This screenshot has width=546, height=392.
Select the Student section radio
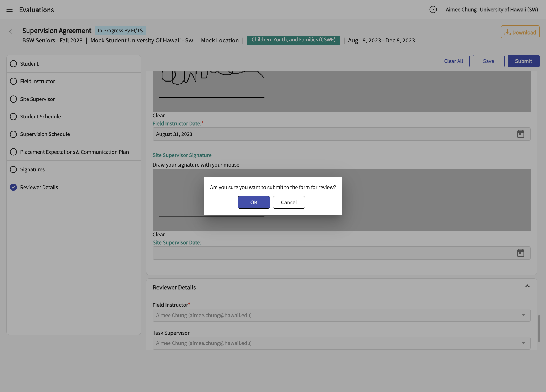[x=13, y=64]
